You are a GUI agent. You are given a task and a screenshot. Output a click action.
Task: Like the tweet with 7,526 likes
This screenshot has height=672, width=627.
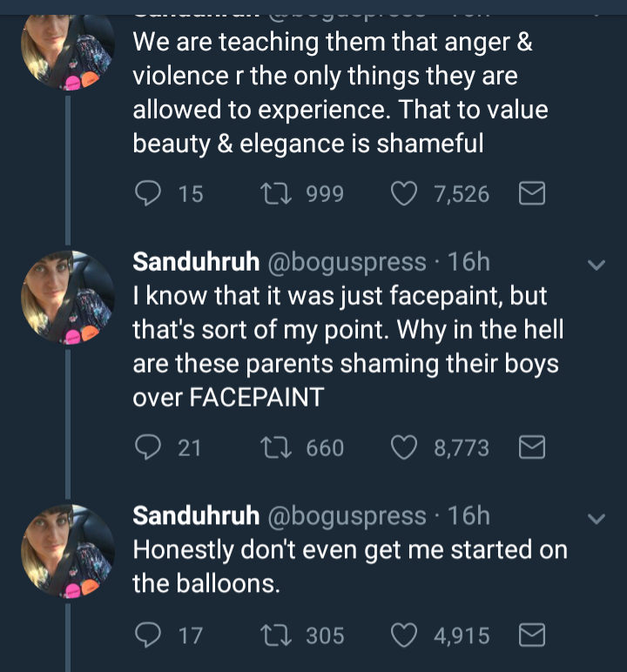click(403, 193)
